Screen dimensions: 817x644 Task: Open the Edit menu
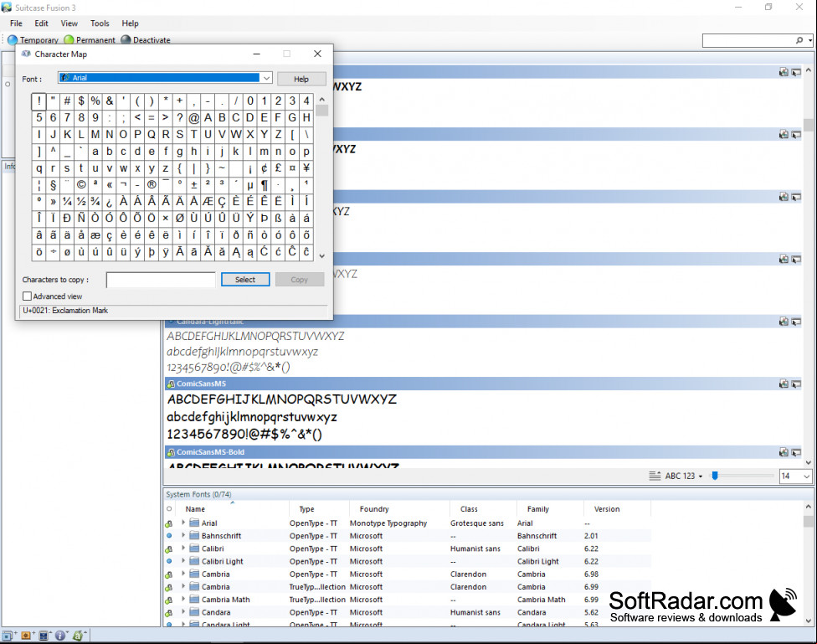(41, 23)
